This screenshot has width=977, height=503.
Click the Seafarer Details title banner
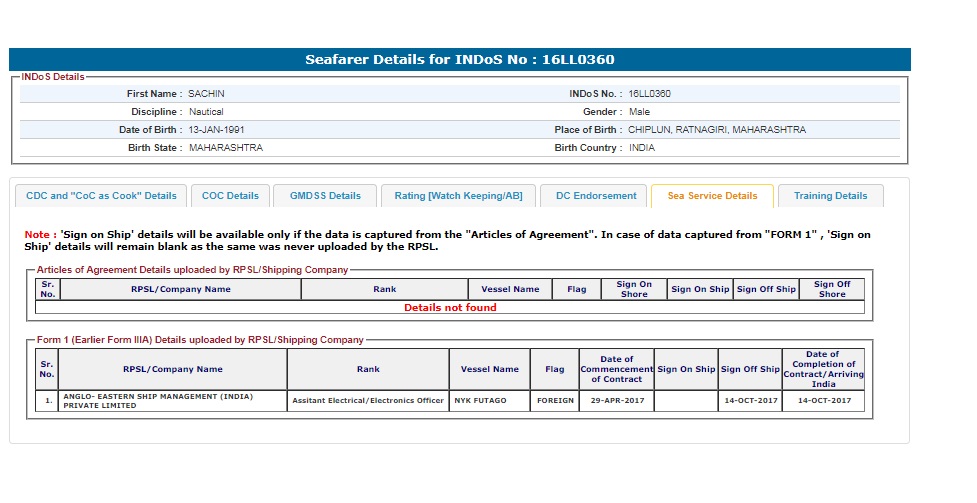(460, 59)
